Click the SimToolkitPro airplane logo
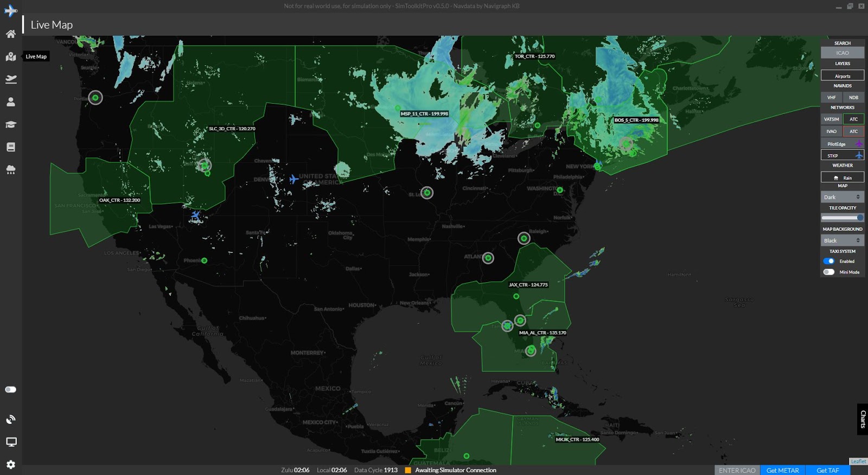The height and width of the screenshot is (475, 868). [x=11, y=10]
